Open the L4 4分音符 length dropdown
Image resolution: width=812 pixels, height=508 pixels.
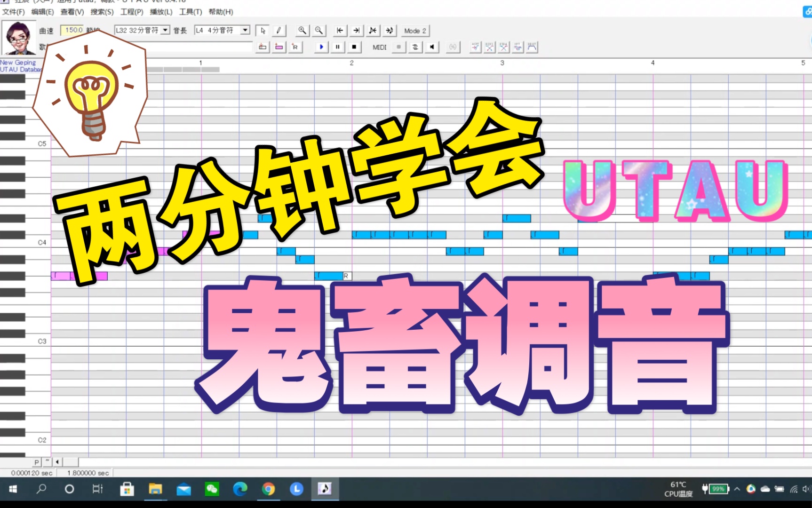pyautogui.click(x=245, y=30)
